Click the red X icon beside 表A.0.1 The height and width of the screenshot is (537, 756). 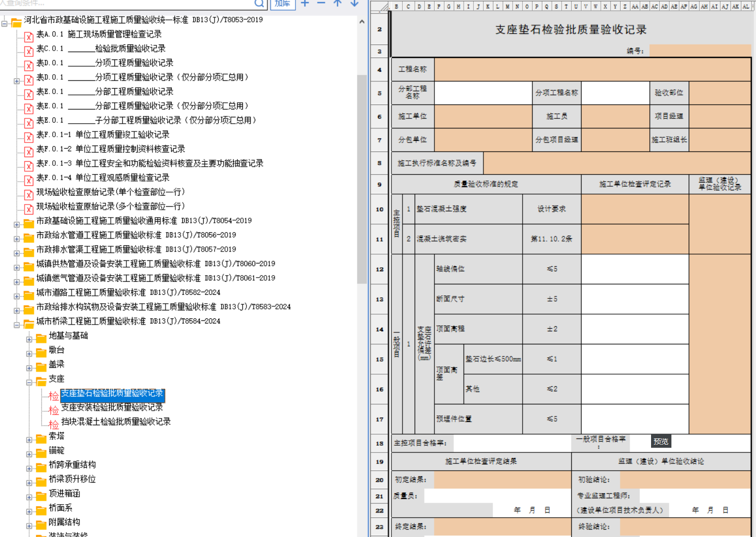tap(29, 37)
